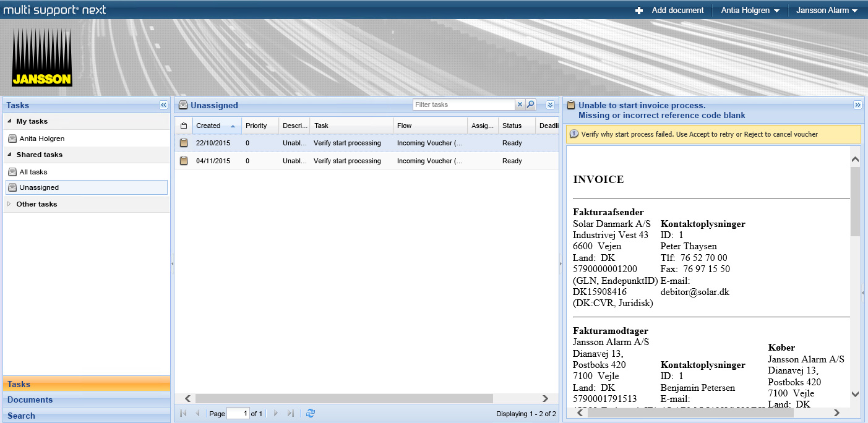
Task: Click the multi support next logo
Action: (x=54, y=10)
